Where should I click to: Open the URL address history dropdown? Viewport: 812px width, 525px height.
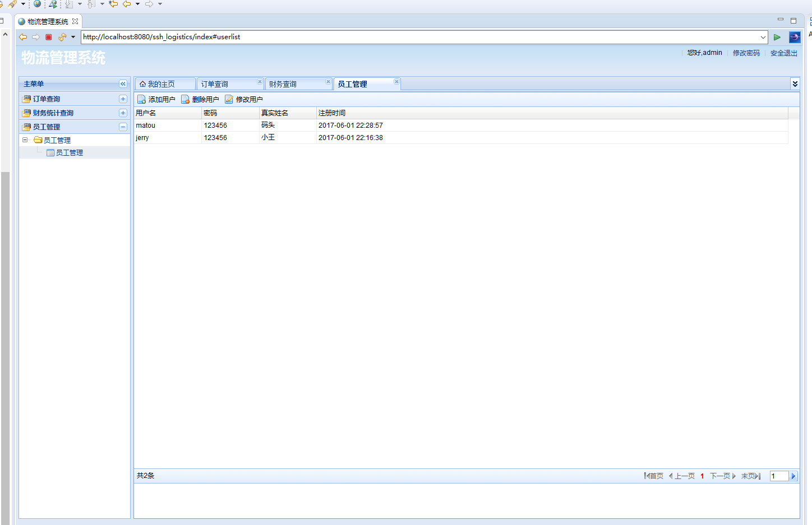(763, 37)
